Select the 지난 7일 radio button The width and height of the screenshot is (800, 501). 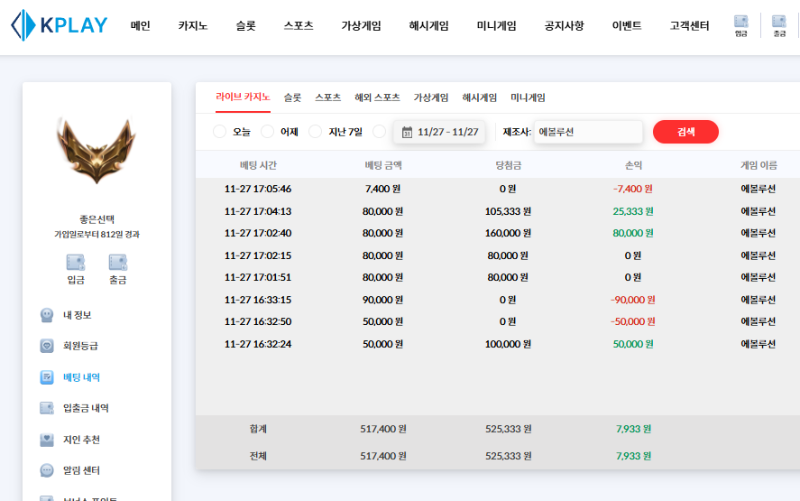pyautogui.click(x=315, y=132)
